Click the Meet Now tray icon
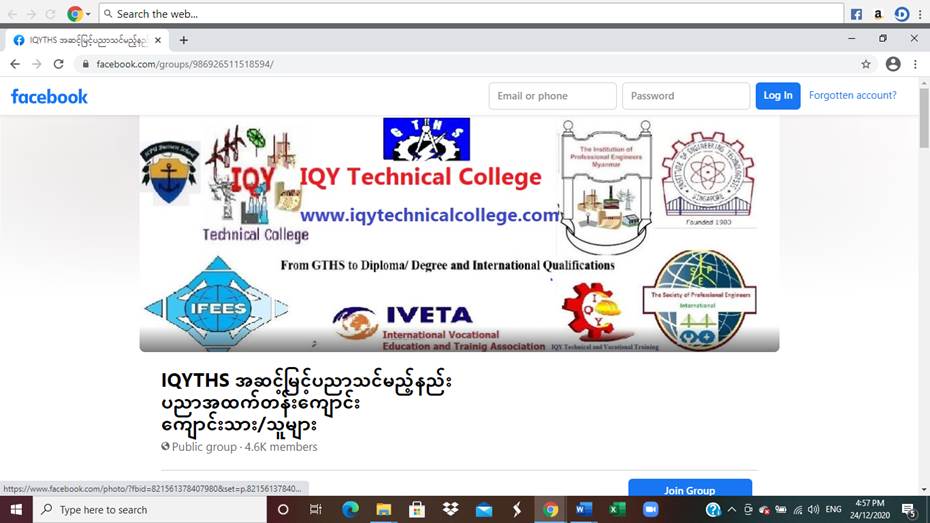The image size is (930, 523). point(748,509)
